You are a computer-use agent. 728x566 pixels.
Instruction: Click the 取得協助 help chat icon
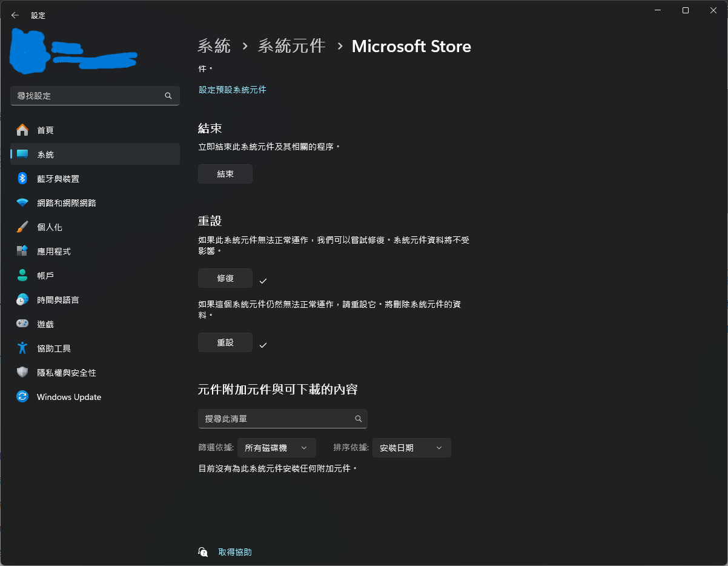[203, 552]
